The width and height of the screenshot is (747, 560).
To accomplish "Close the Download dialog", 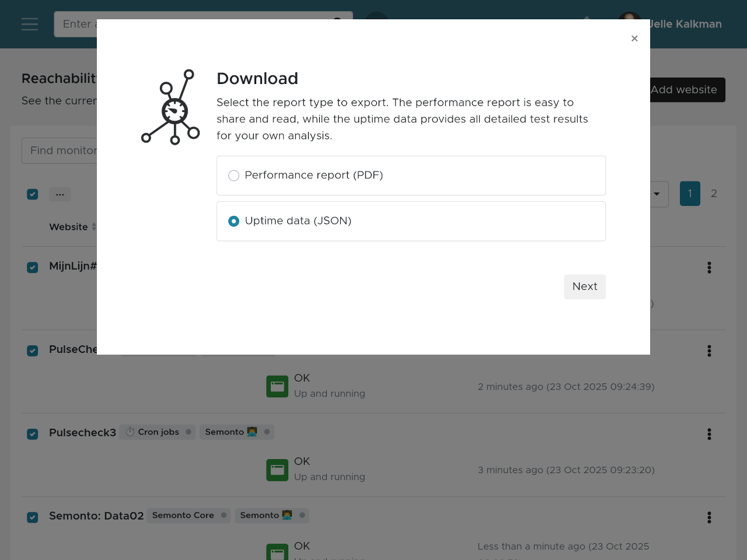I will [634, 38].
